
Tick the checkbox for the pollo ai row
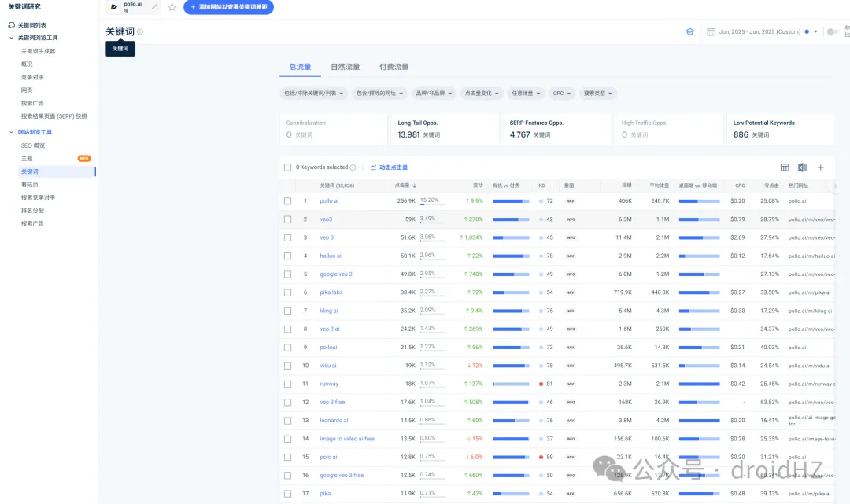pyautogui.click(x=288, y=201)
